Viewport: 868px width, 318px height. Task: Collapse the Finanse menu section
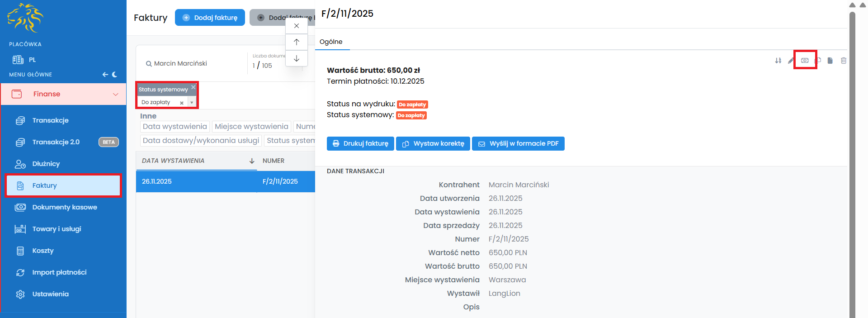pos(115,94)
